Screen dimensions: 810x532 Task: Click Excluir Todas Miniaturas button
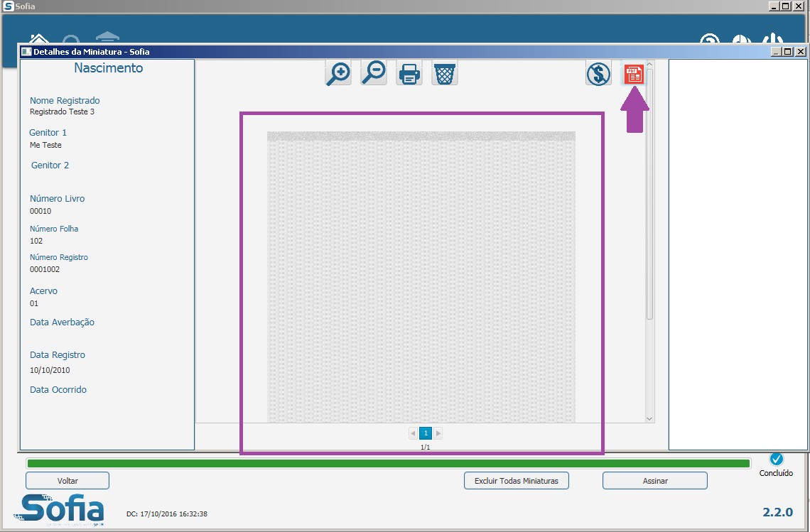(x=516, y=480)
